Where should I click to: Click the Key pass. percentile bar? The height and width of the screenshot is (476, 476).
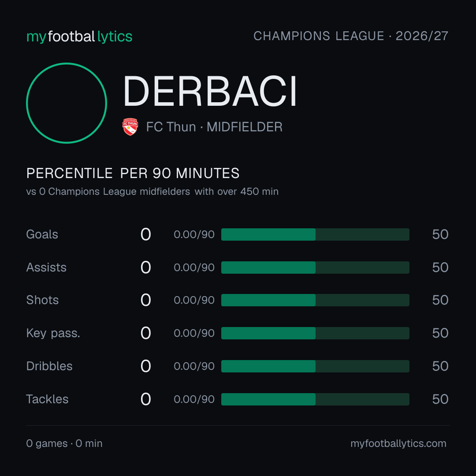(315, 333)
